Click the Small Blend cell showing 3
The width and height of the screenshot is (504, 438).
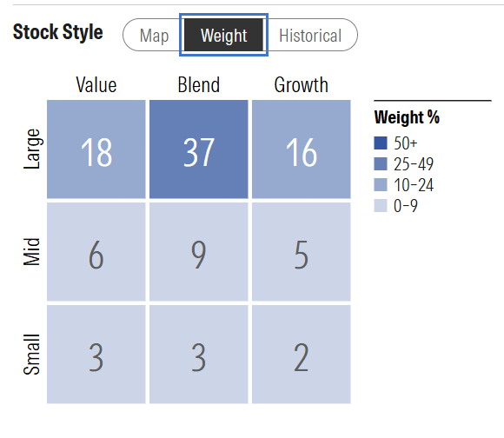(x=199, y=354)
